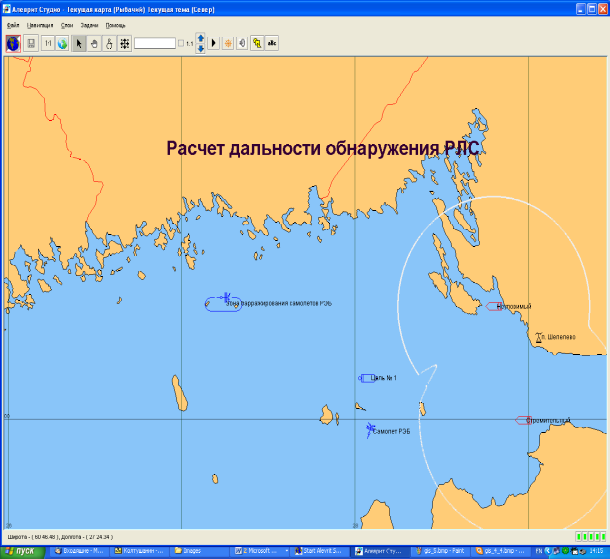
Task: Select the Цель № 1 target symbol
Action: coord(366,378)
